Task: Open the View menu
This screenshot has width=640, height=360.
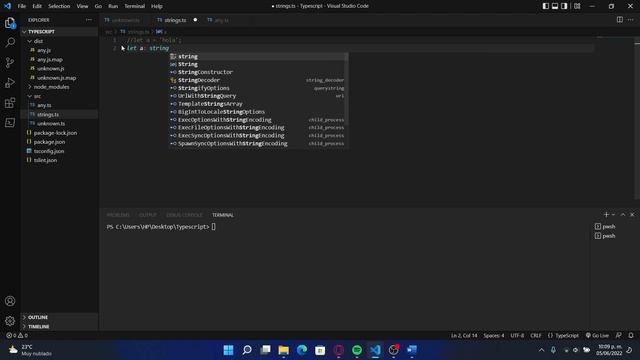Action: tap(82, 6)
